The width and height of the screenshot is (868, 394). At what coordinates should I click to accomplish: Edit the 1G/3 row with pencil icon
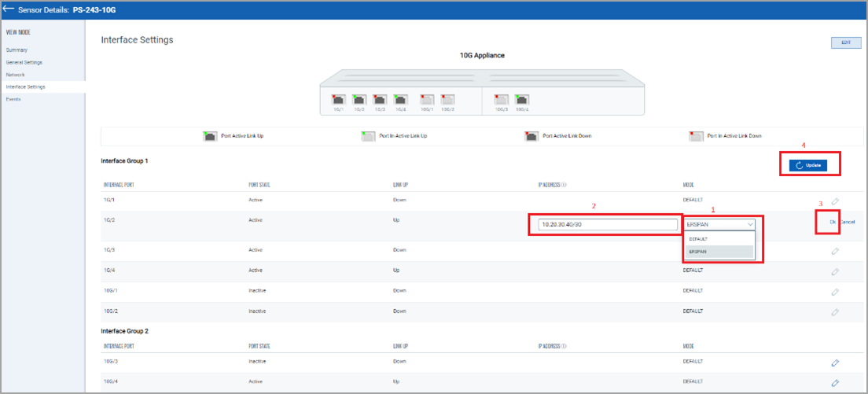tap(835, 251)
